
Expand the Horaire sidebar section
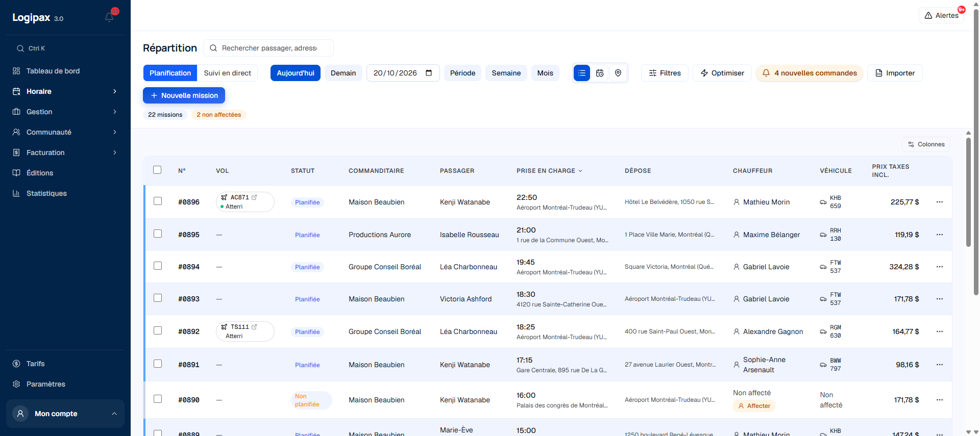pos(65,91)
